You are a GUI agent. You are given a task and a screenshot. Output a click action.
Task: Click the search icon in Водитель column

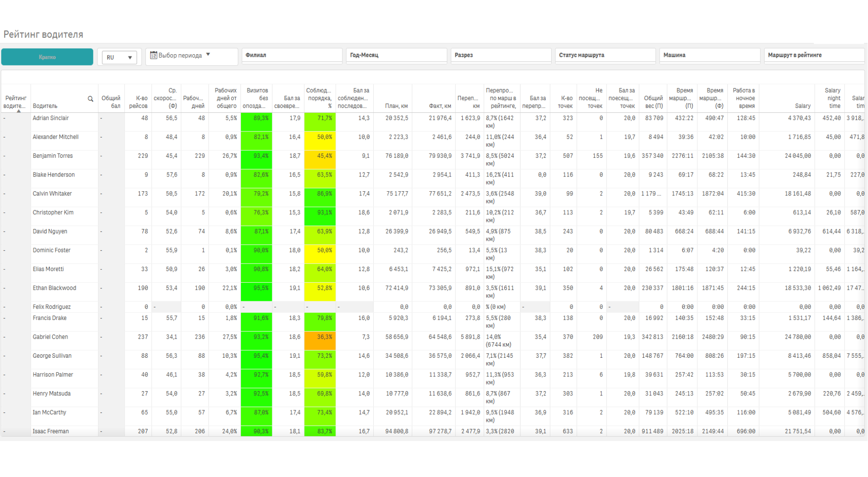90,99
